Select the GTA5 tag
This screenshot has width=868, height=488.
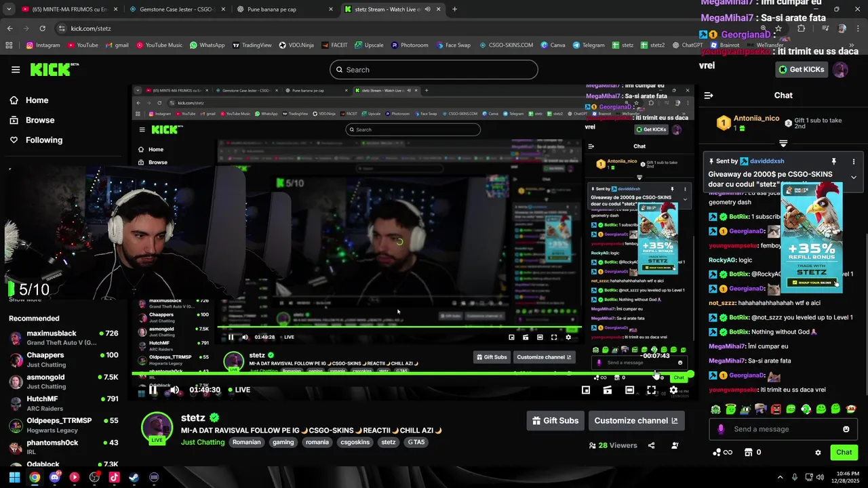416,442
